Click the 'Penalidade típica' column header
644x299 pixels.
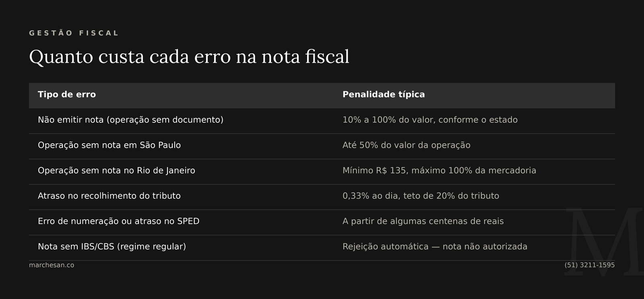(x=384, y=95)
